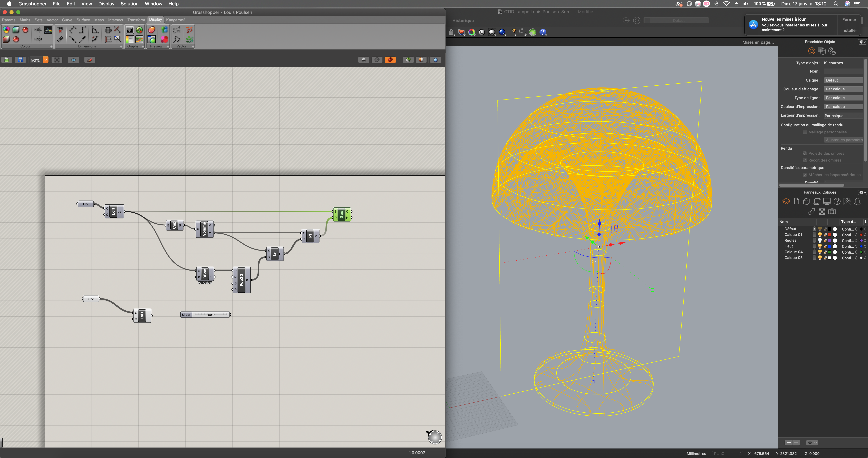The height and width of the screenshot is (458, 868).
Task: Toggle visibility bulb of Calque 05 layer
Action: click(x=820, y=258)
